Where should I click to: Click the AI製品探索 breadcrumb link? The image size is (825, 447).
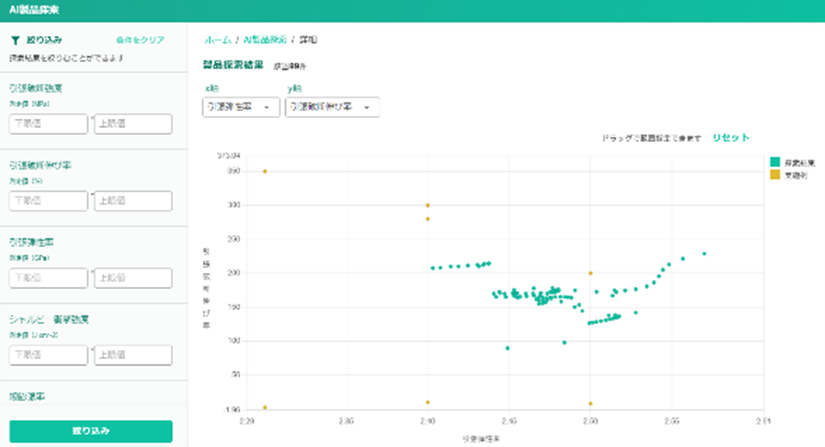click(x=263, y=39)
